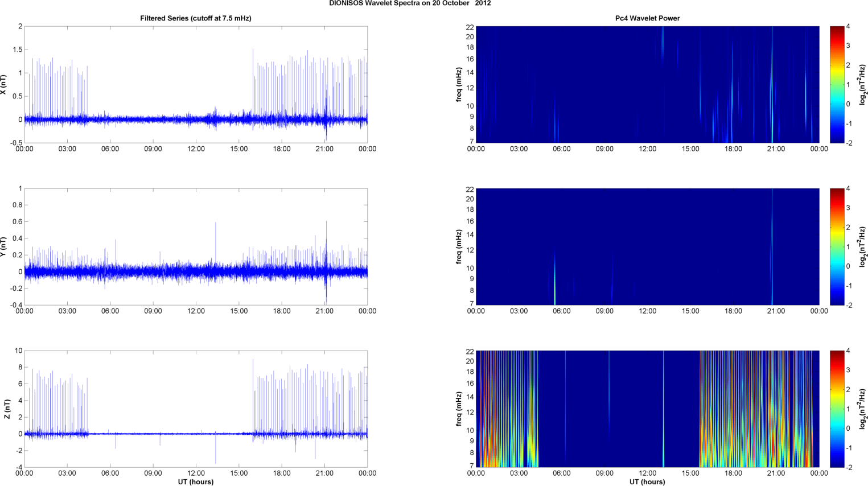Click the Pc4 Wavelet Power heading
The width and height of the screenshot is (868, 486).
pyautogui.click(x=647, y=18)
